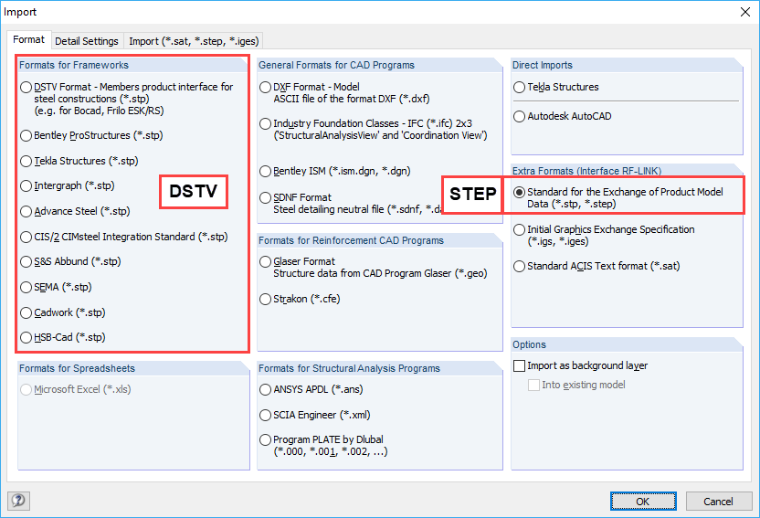Choose SCIA Engineer (*.xml) format
This screenshot has width=760, height=518.
tap(265, 415)
